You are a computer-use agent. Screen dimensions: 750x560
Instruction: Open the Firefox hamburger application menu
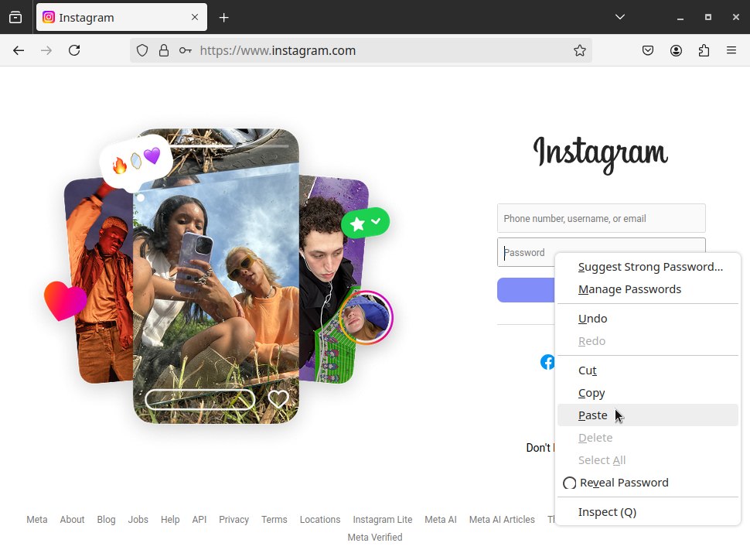click(x=731, y=50)
